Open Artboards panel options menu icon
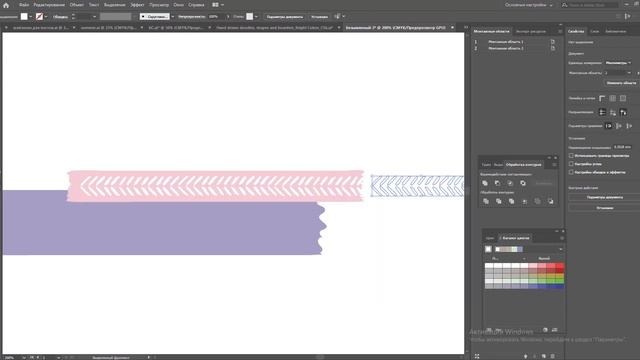Image resolution: width=640 pixels, height=360 pixels. [560, 31]
